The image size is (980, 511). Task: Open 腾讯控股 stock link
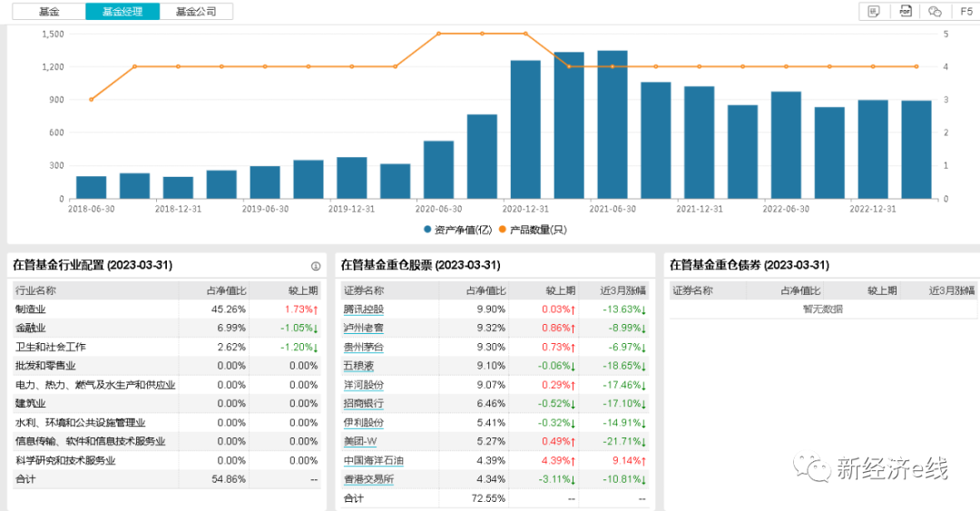pos(364,309)
